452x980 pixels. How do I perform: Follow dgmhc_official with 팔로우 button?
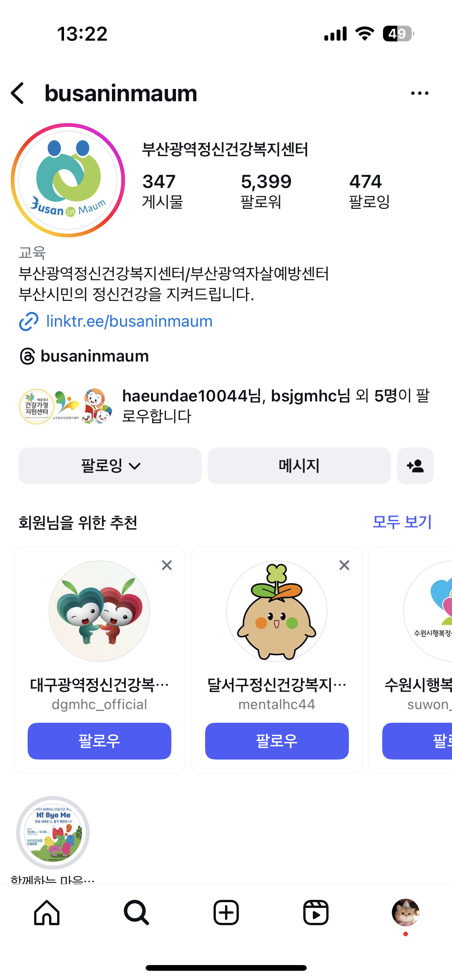(x=99, y=741)
